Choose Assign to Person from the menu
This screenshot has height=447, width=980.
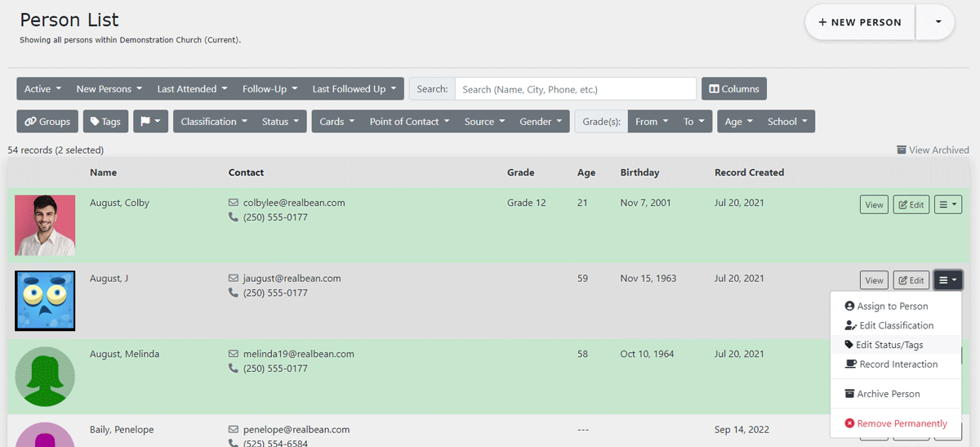point(895,306)
